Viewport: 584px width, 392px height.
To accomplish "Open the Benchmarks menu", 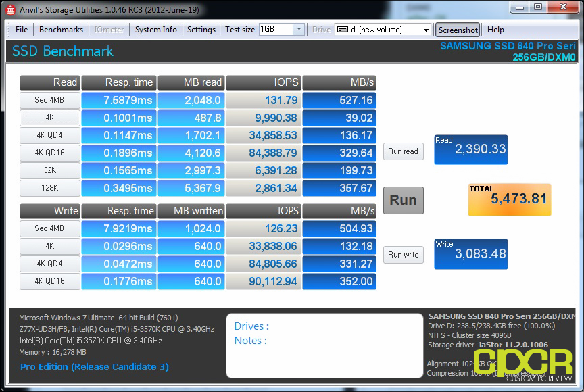I will (61, 30).
